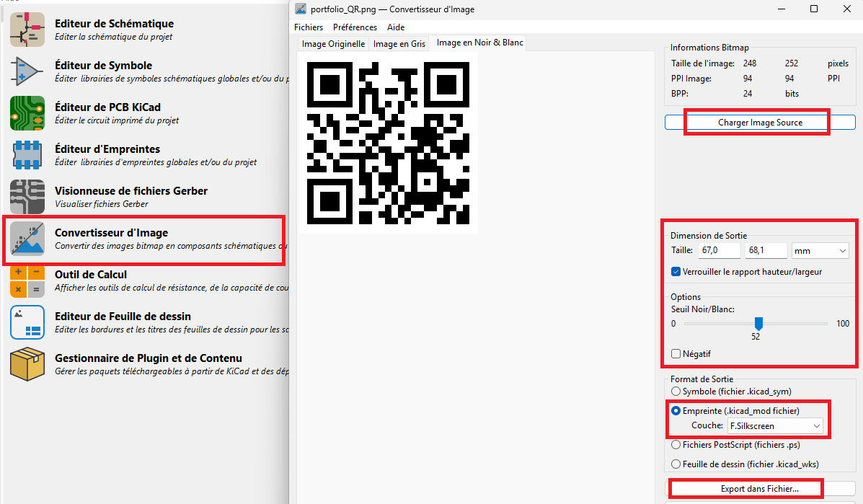Select the Image en Noir & Blanc tab
This screenshot has width=863, height=504.
(x=479, y=43)
